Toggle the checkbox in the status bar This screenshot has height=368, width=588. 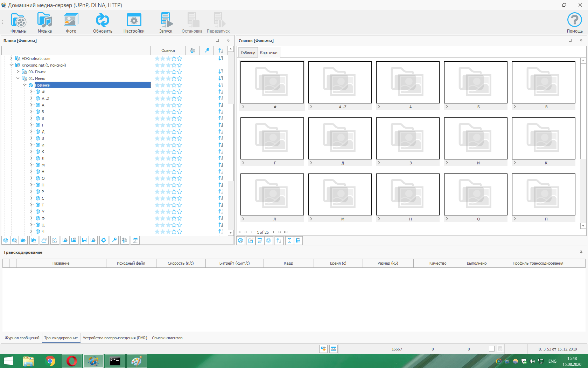[492, 349]
